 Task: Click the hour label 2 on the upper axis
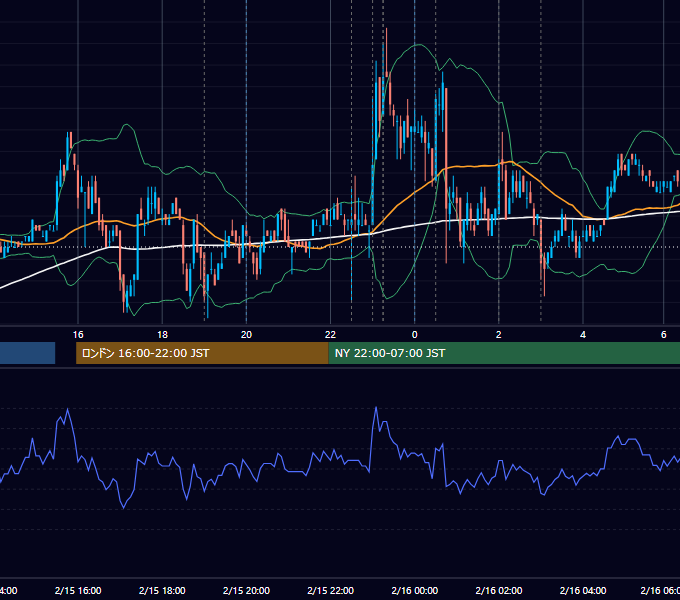pos(499,335)
